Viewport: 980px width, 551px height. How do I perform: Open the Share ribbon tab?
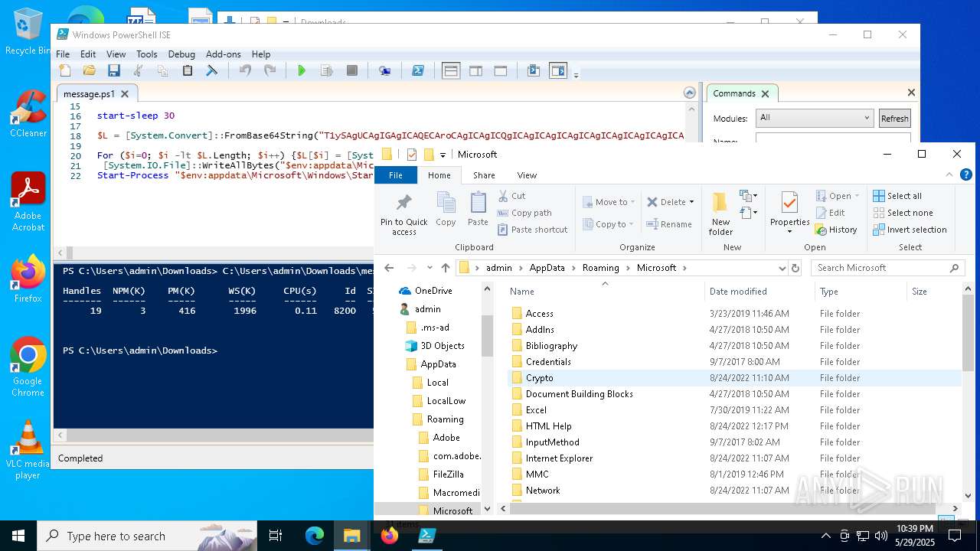(x=484, y=175)
